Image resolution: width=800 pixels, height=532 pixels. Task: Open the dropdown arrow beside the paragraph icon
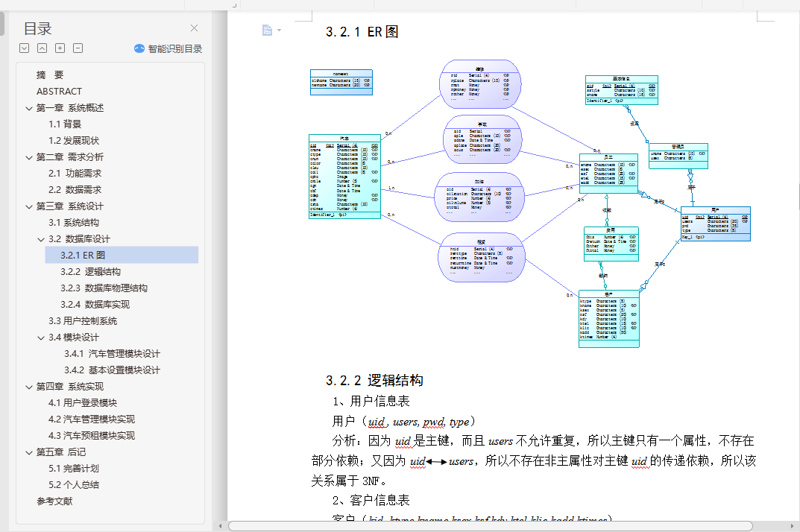click(279, 31)
